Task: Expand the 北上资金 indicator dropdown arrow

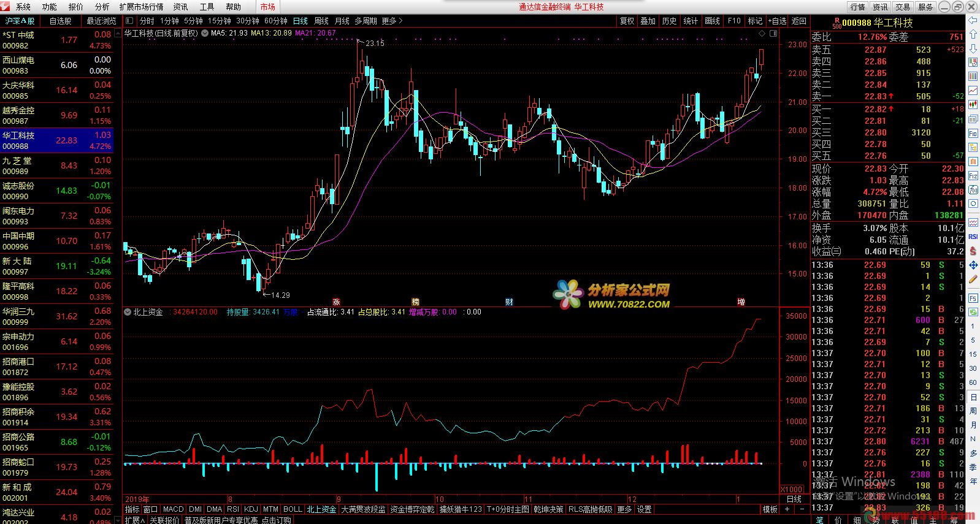Action: [x=128, y=312]
